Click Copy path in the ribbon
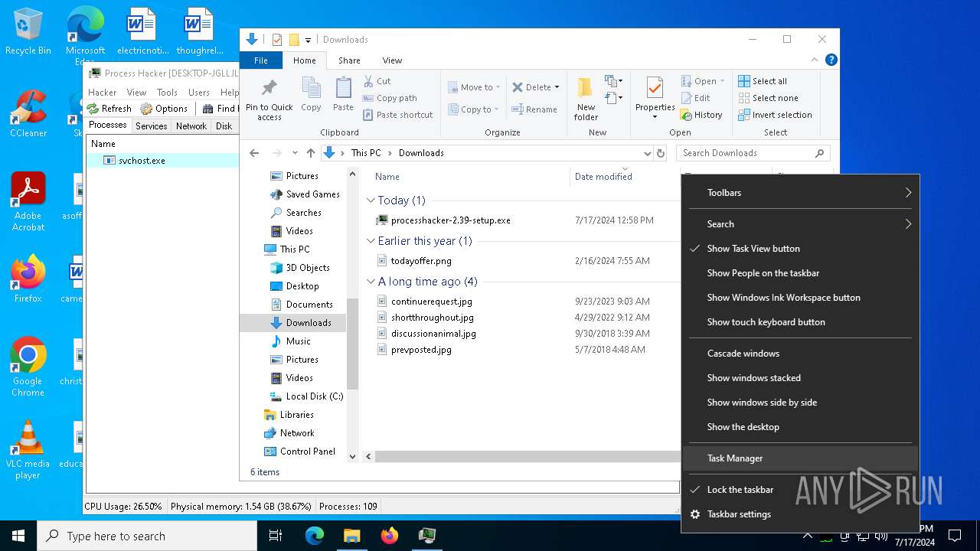This screenshot has height=551, width=980. (x=389, y=98)
